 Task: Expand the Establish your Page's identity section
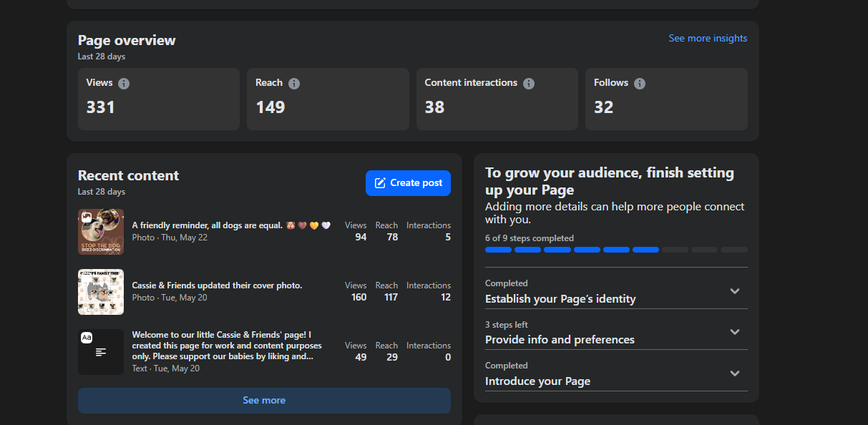(734, 291)
